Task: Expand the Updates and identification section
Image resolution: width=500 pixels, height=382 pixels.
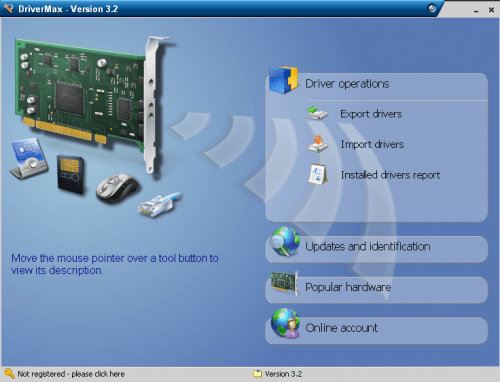Action: (377, 248)
